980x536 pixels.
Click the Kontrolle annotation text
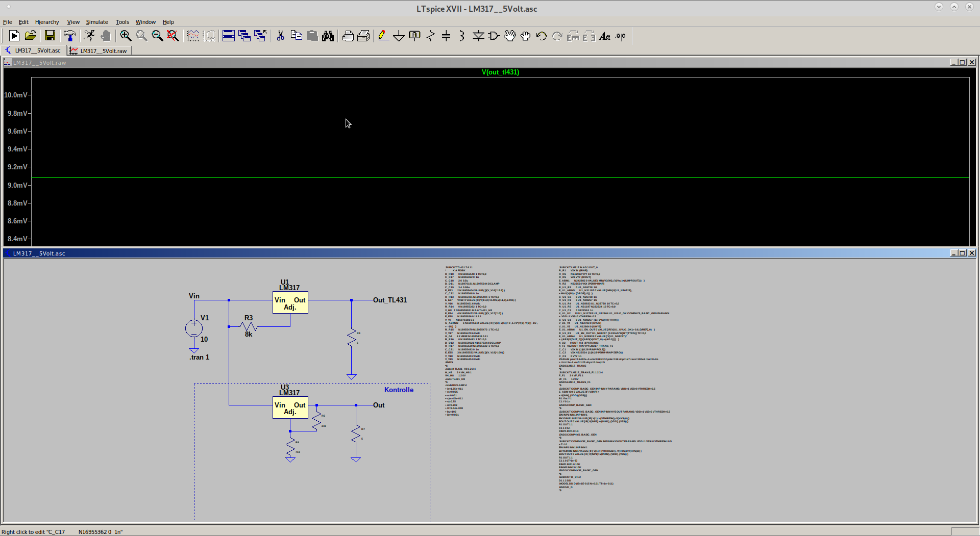point(399,390)
